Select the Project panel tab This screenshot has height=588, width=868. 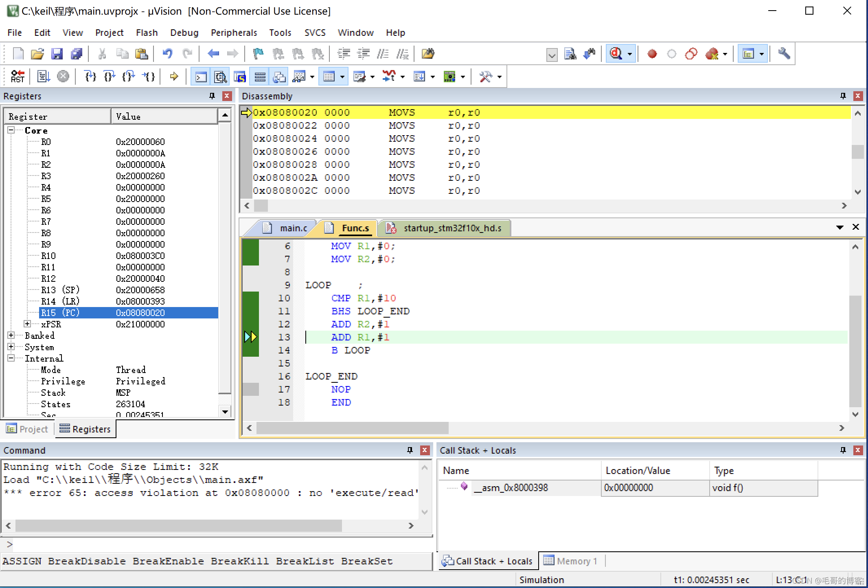pyautogui.click(x=28, y=429)
